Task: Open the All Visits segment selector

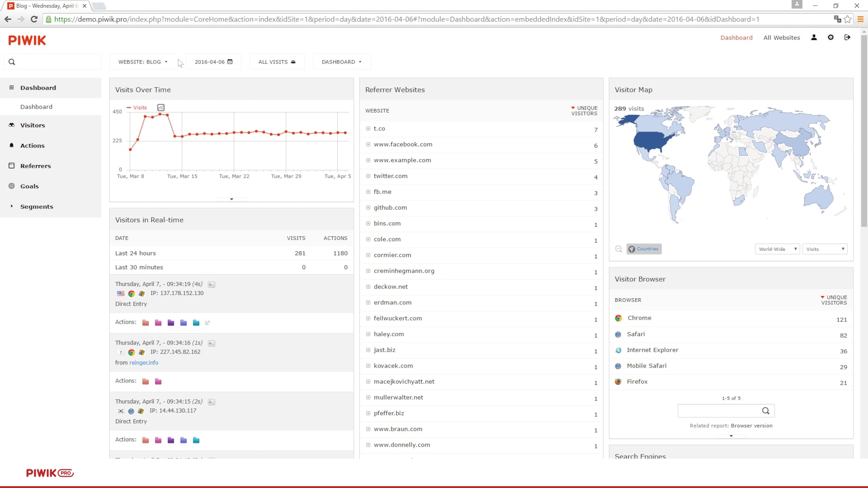Action: point(277,62)
